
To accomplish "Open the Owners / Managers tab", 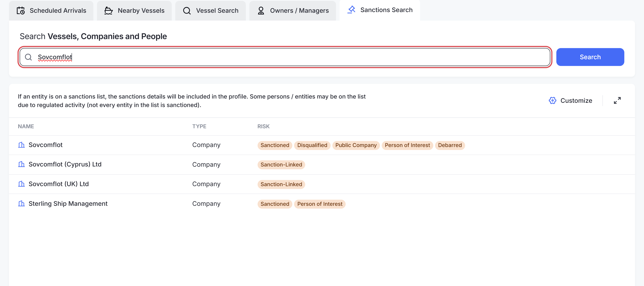I will (x=293, y=11).
